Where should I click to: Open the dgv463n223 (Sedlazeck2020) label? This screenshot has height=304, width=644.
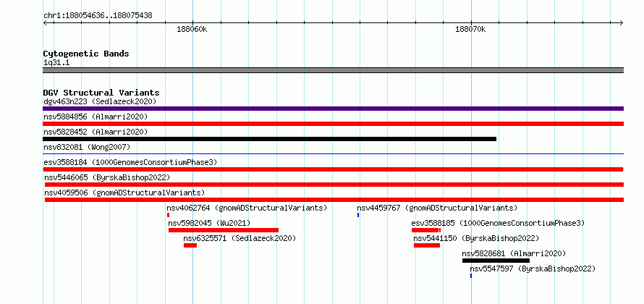tap(100, 101)
